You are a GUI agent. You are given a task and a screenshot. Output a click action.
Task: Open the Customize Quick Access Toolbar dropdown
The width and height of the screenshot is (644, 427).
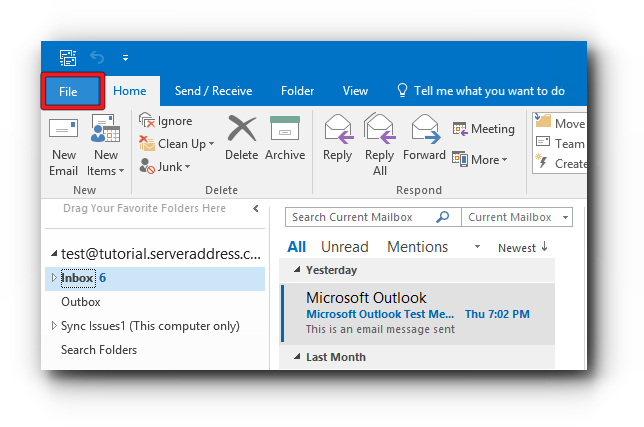[x=125, y=58]
